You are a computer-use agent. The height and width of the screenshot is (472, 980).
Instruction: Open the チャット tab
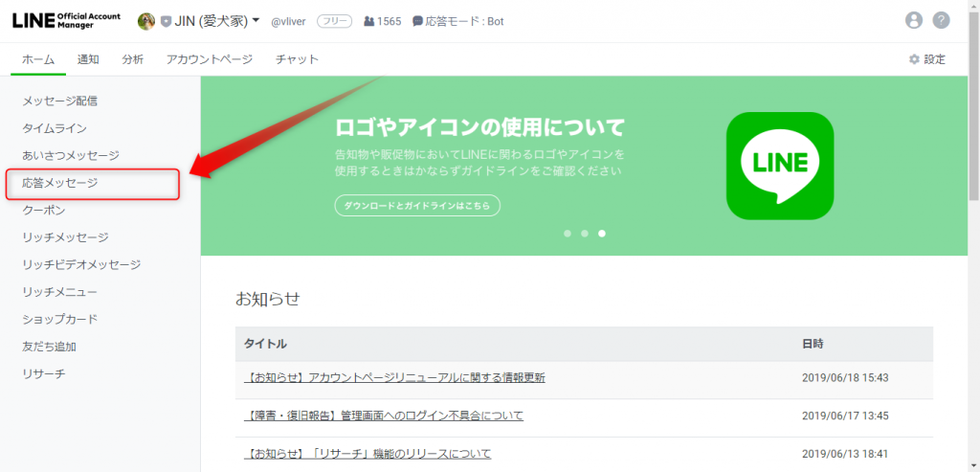(297, 59)
